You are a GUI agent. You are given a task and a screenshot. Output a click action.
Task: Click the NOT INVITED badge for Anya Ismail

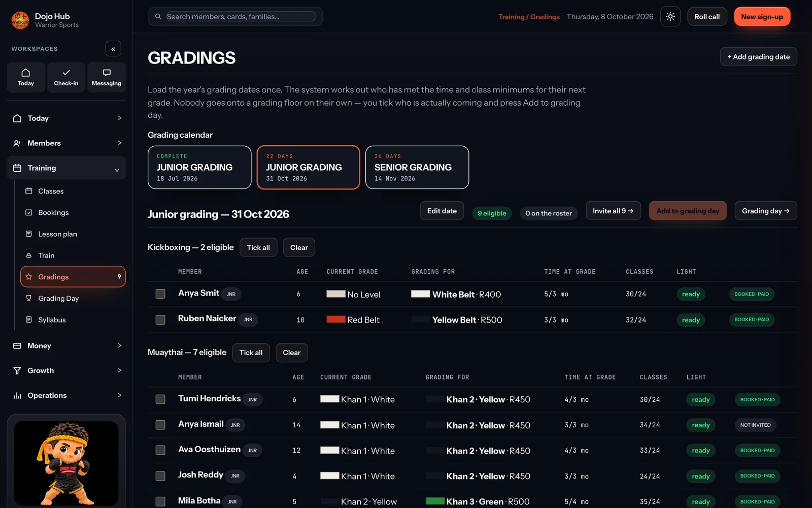(755, 425)
